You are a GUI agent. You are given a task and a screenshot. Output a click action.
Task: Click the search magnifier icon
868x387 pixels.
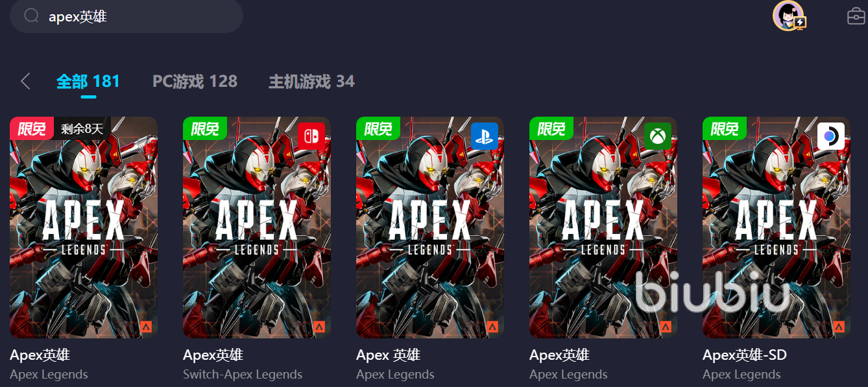tap(32, 16)
